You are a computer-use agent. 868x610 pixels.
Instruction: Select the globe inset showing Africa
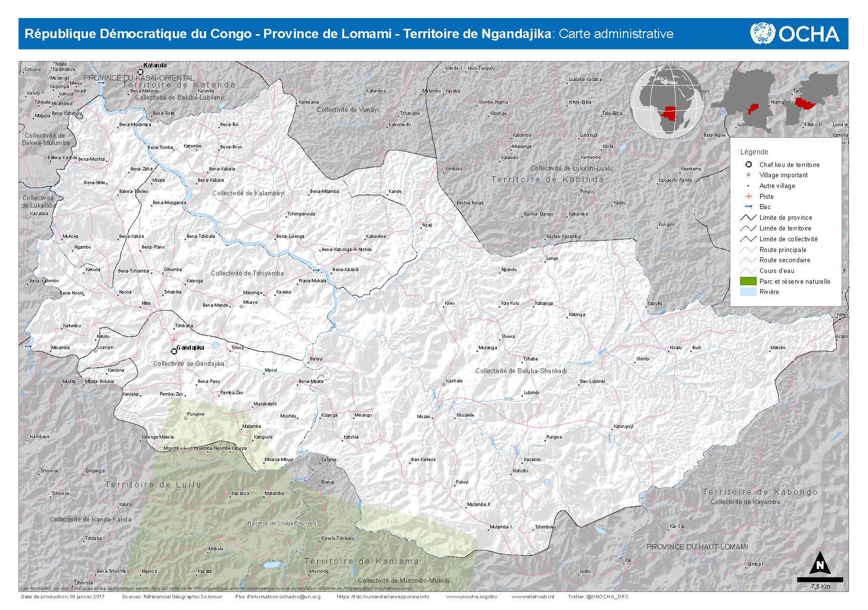pyautogui.click(x=667, y=103)
